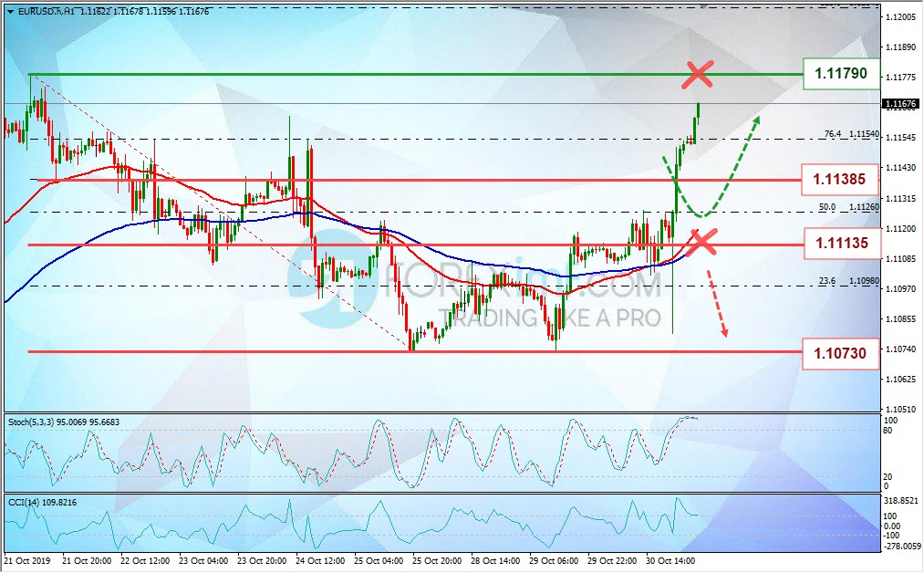The height and width of the screenshot is (573, 924).
Task: Select the 50.0 Fibonacci label at 1.11260
Action: (848, 207)
